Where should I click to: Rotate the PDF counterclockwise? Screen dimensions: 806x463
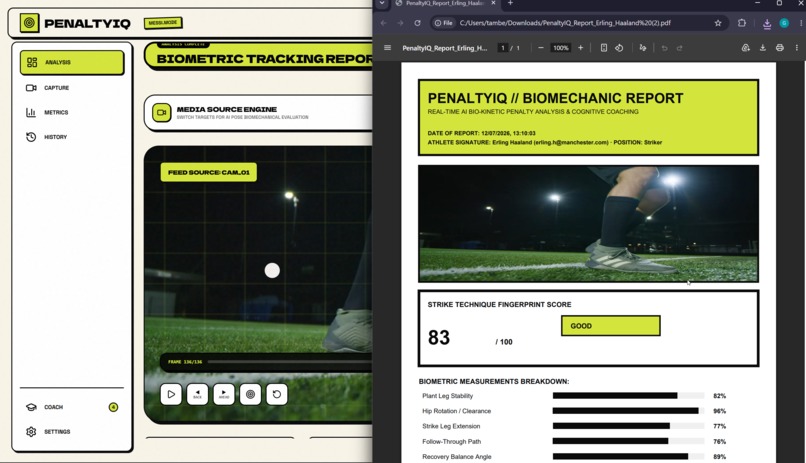coord(619,48)
